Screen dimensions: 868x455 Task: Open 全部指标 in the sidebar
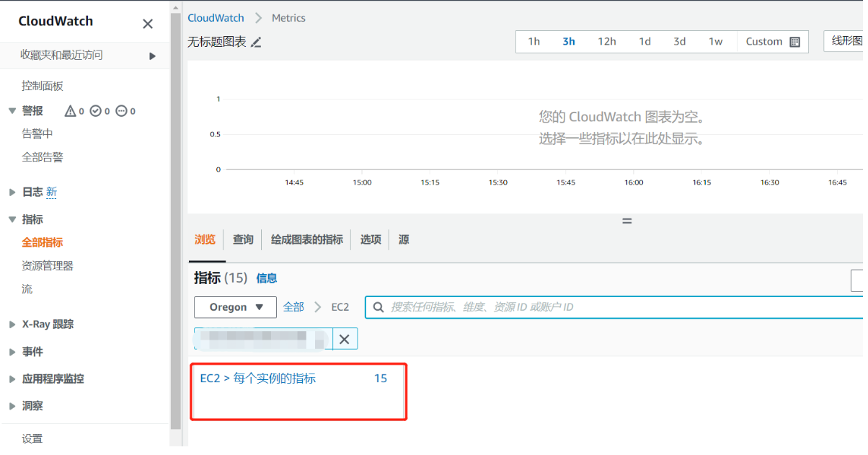point(43,243)
